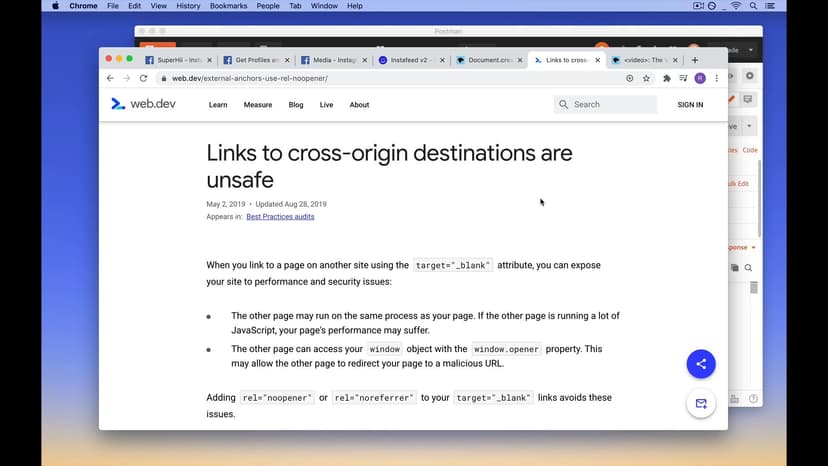
Task: Click the web.dev Search field
Action: point(612,104)
